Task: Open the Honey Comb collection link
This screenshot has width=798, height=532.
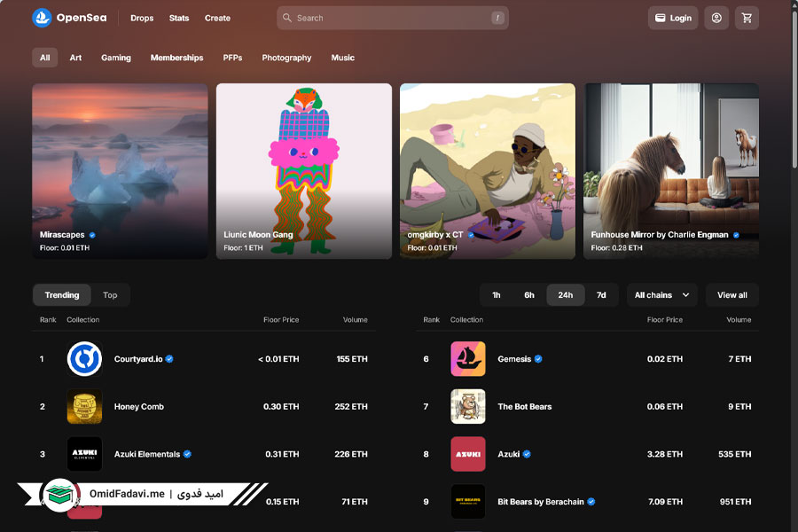Action: click(139, 406)
